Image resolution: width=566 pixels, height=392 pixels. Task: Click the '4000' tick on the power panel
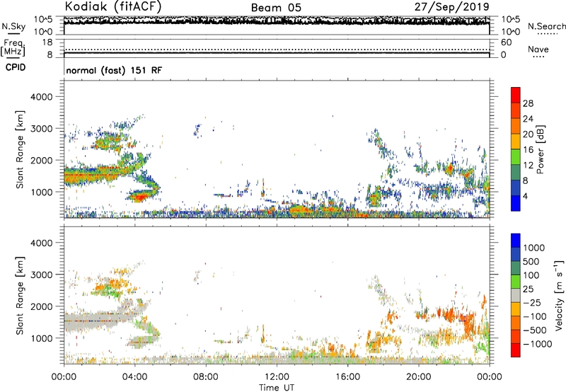coord(42,97)
